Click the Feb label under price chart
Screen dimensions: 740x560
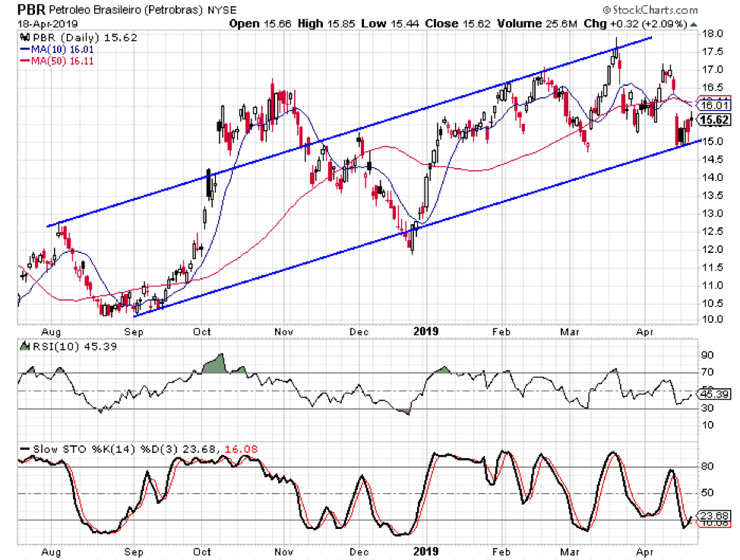[x=501, y=332]
